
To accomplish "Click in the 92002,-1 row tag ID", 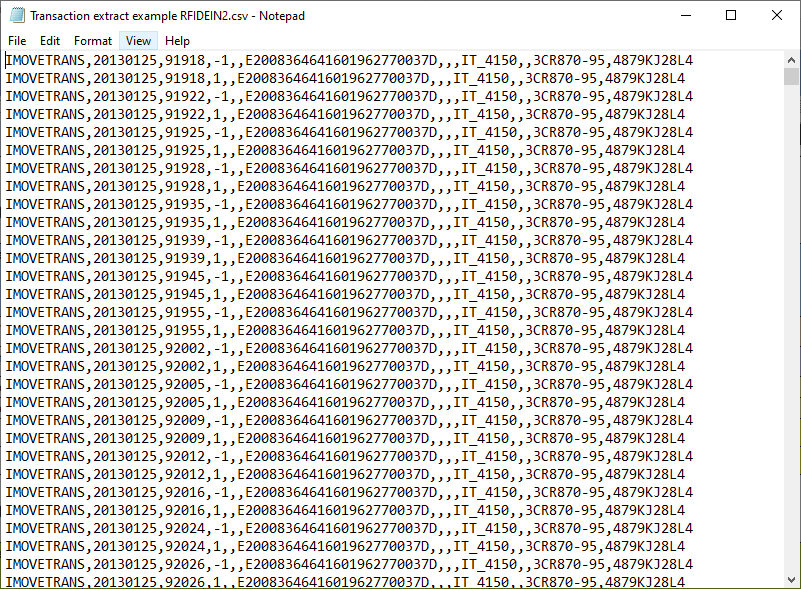I will [x=341, y=348].
